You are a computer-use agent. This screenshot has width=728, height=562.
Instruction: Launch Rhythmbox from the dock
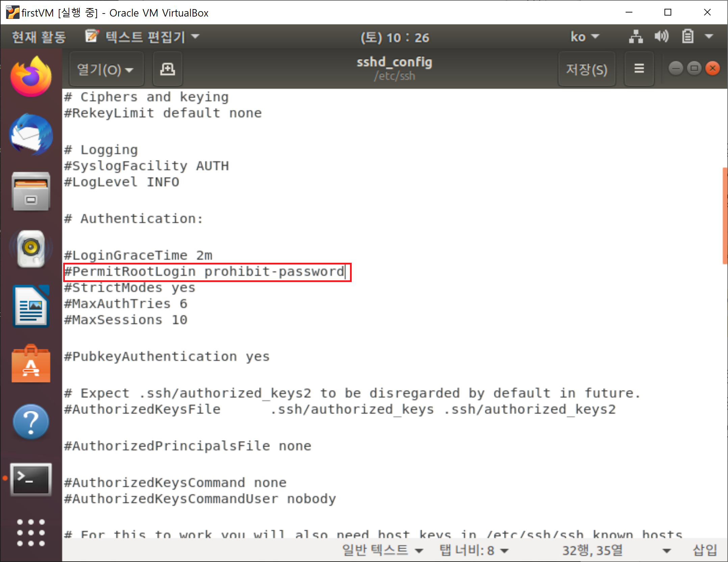[31, 249]
